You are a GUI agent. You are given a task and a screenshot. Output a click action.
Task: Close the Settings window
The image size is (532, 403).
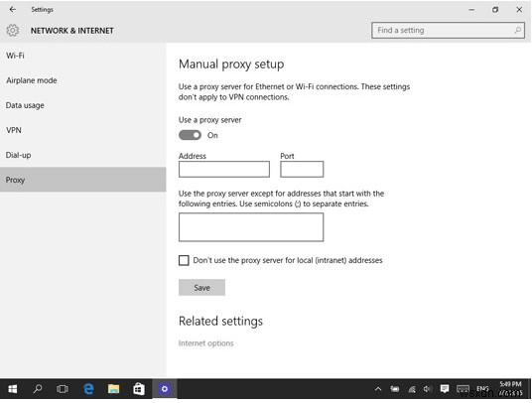point(519,10)
